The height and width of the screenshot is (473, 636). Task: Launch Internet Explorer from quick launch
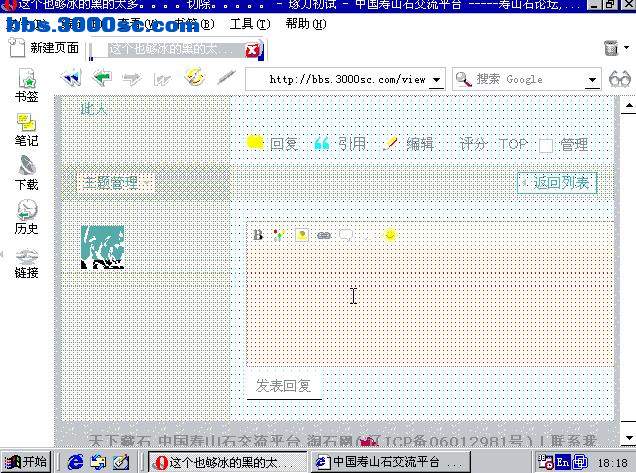coord(75,462)
